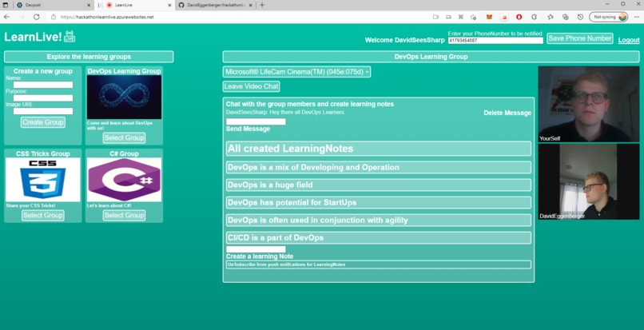This screenshot has height=330, width=644.
Task: Focus the new group Name field
Action: coord(43,85)
